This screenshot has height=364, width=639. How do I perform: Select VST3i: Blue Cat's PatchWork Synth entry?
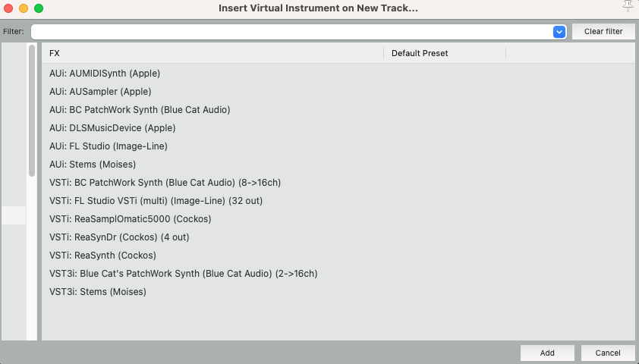click(338, 273)
